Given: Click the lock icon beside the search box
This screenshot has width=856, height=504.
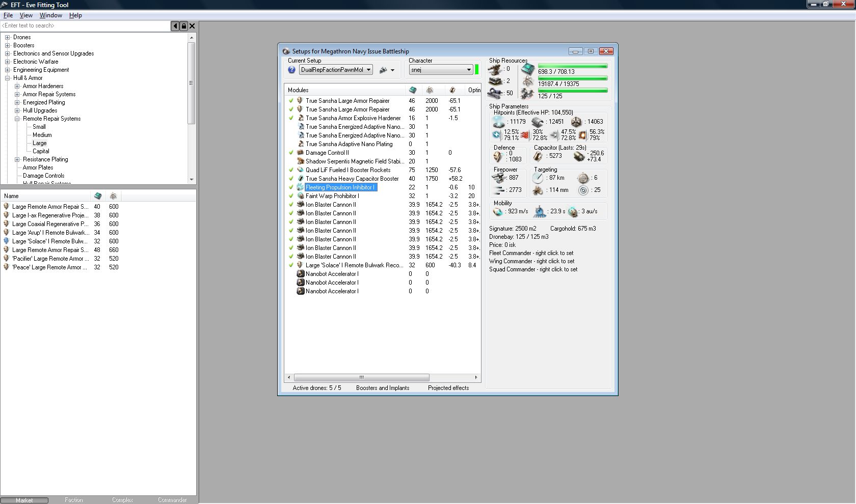Looking at the screenshot, I should click(x=183, y=25).
